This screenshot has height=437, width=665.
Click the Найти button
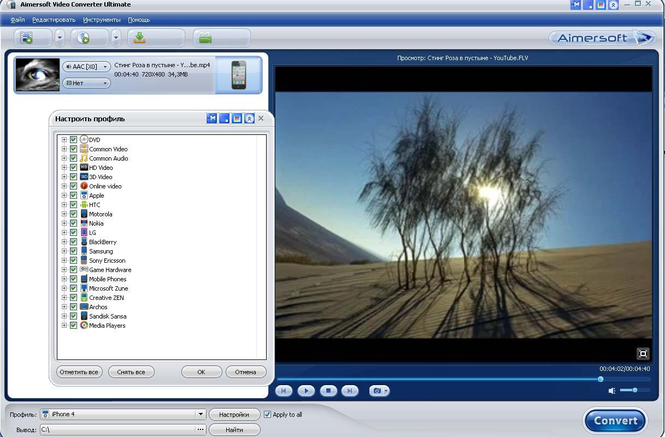(234, 429)
